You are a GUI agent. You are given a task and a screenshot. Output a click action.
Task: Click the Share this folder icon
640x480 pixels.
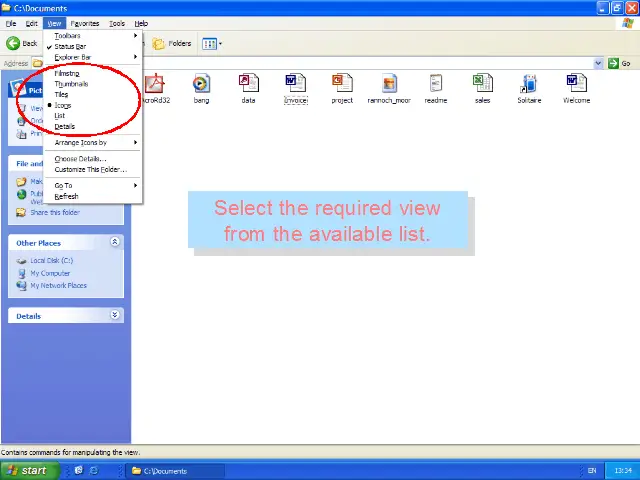[x=21, y=212]
